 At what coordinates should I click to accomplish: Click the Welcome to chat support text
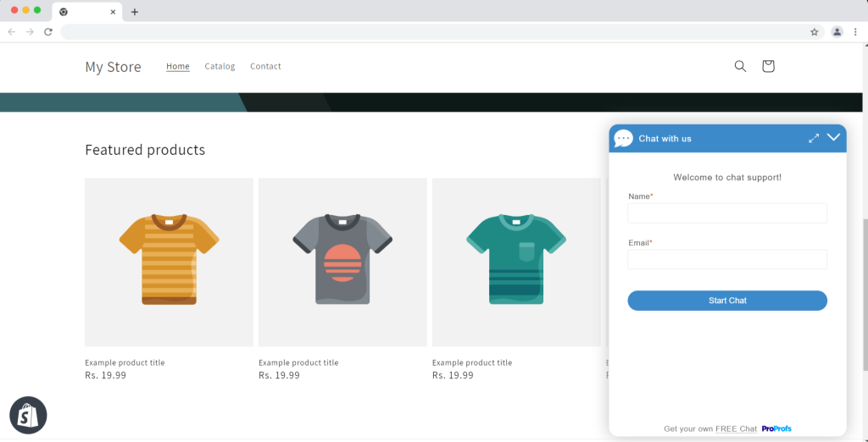click(727, 178)
